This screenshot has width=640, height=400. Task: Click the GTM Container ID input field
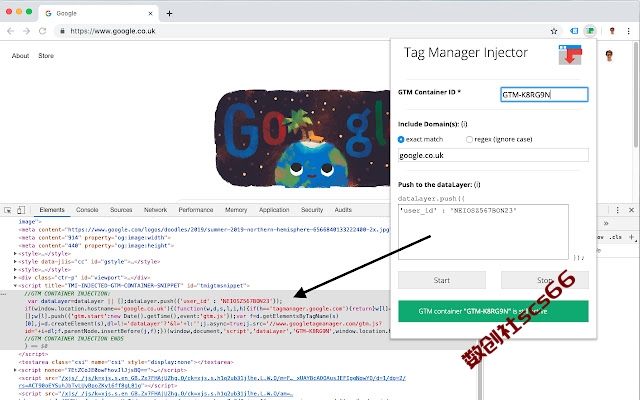(x=544, y=95)
